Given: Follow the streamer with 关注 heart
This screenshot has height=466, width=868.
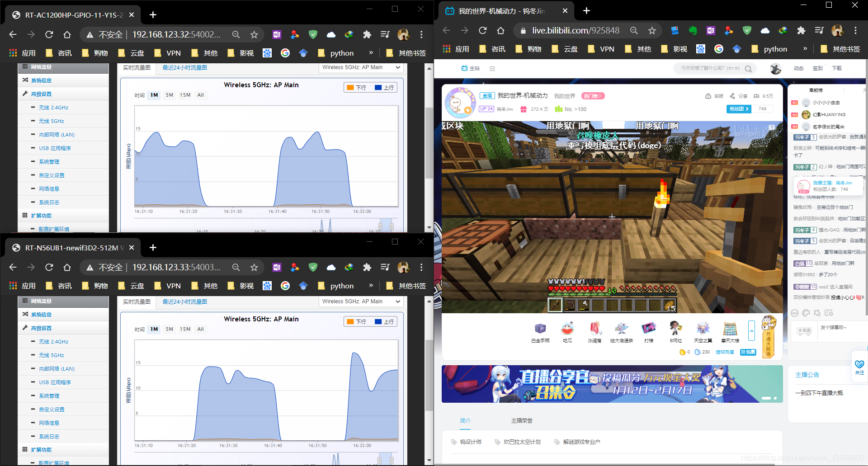Looking at the screenshot, I should tap(859, 367).
